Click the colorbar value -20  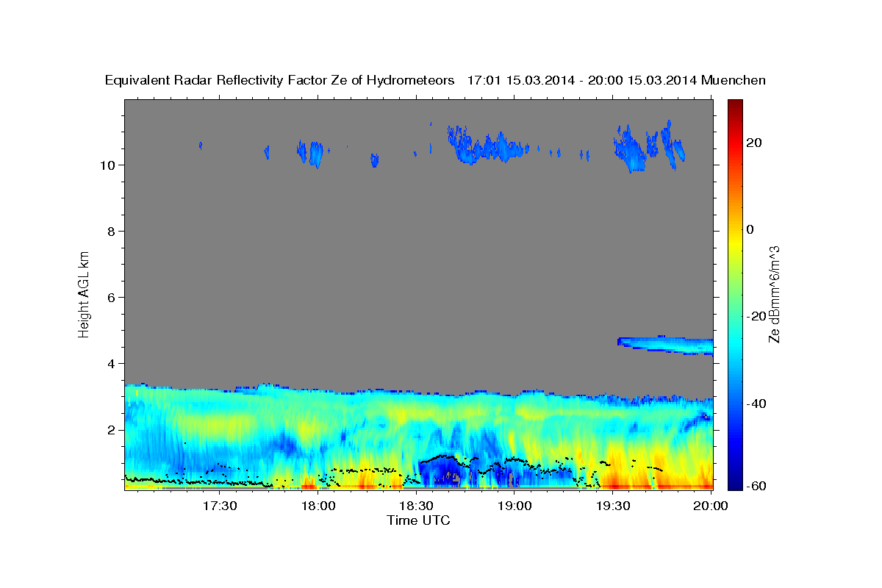[x=756, y=316]
